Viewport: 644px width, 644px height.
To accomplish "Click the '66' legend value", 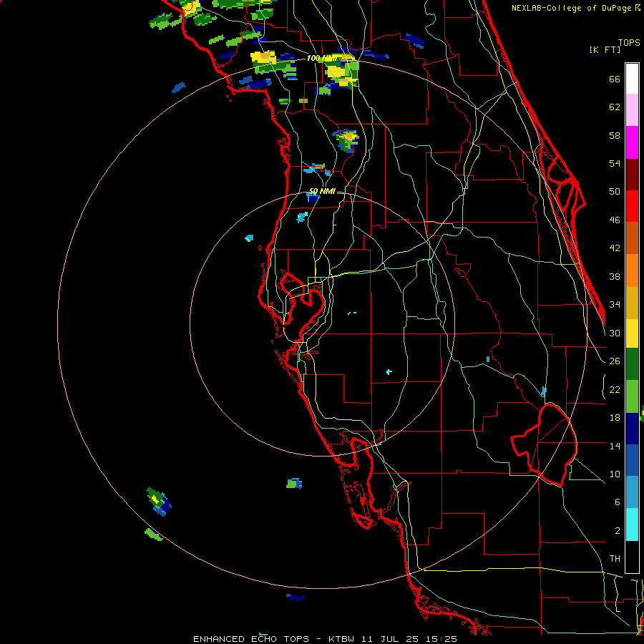I will (615, 79).
